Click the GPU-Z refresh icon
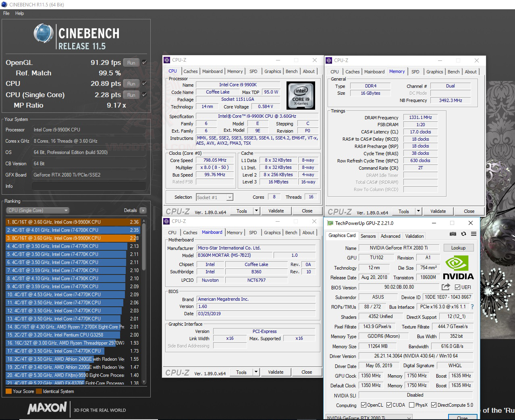The width and height of the screenshot is (515, 420). pyautogui.click(x=463, y=234)
